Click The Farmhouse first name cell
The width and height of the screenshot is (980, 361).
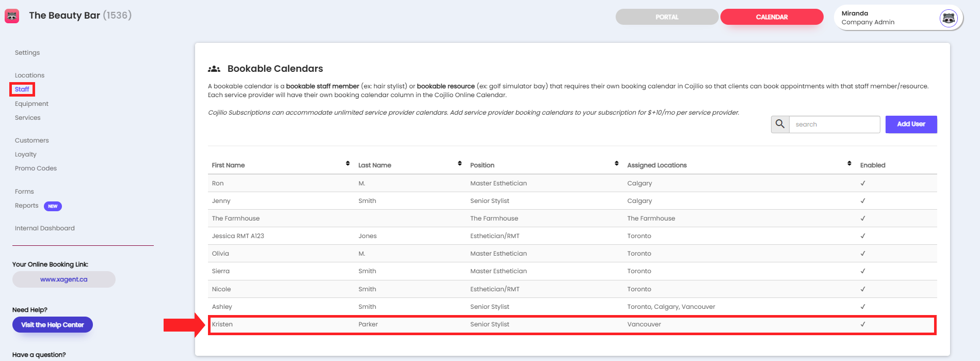236,218
